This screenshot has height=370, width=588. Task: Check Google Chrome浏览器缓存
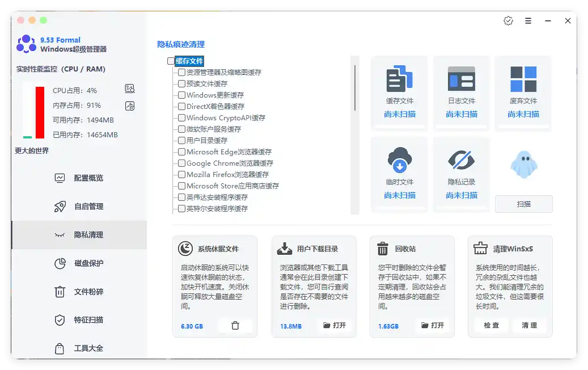(x=181, y=163)
